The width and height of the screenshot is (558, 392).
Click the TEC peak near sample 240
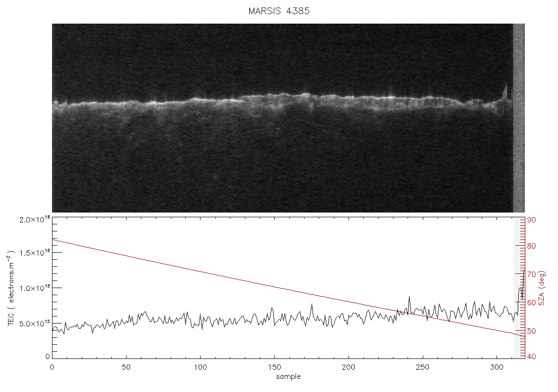click(x=409, y=297)
